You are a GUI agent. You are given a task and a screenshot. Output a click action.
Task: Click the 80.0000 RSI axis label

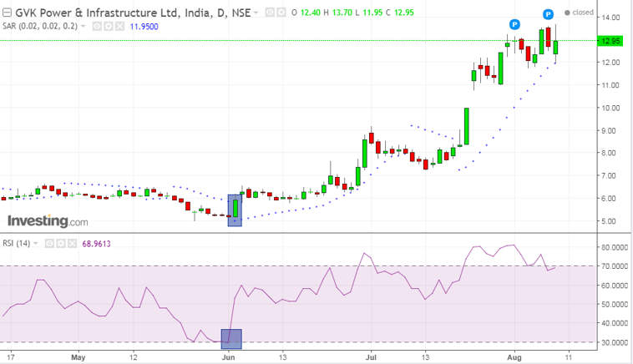615,247
